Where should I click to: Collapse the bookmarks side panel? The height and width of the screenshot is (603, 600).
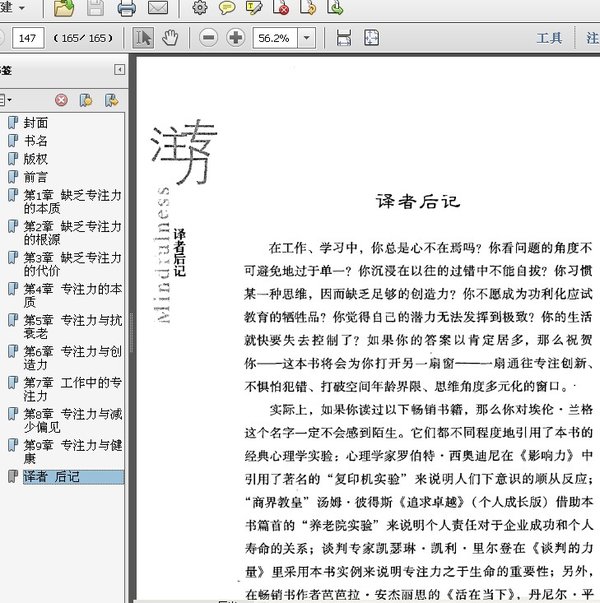click(120, 70)
